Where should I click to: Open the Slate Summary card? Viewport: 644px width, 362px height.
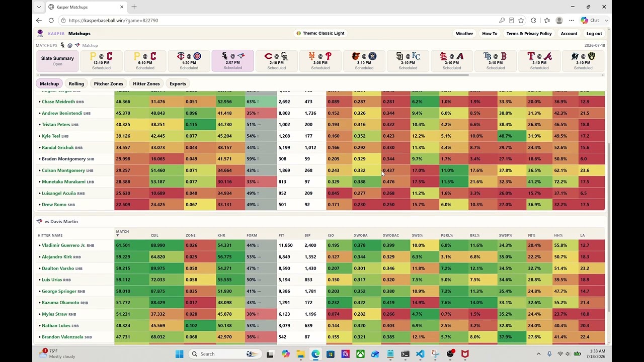[57, 61]
